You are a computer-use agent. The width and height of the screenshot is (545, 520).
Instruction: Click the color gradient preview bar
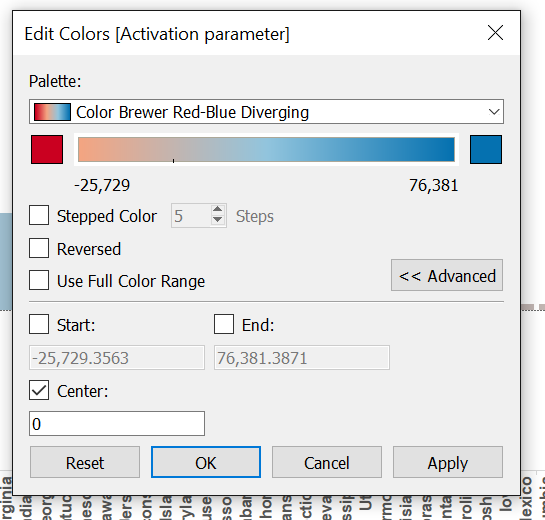pyautogui.click(x=266, y=149)
